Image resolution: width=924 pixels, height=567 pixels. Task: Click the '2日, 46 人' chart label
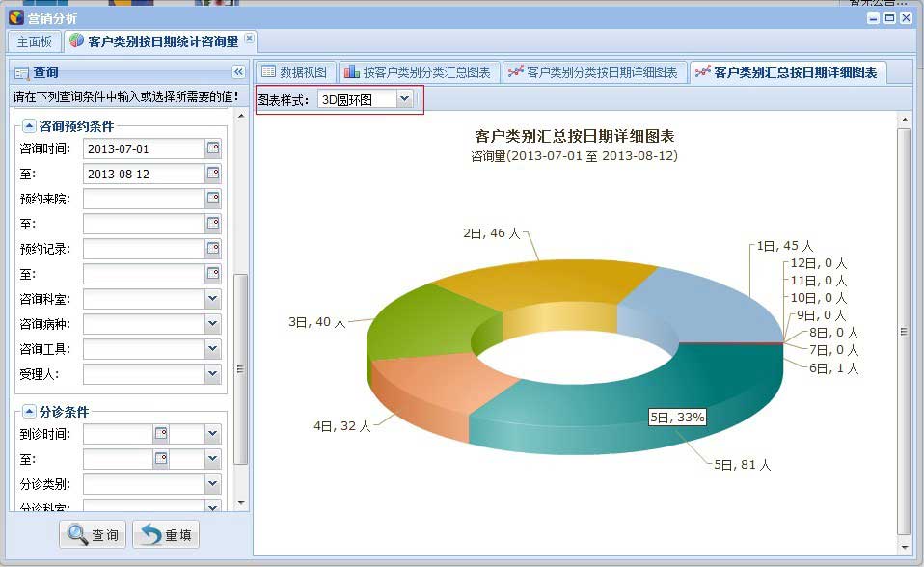pos(492,233)
